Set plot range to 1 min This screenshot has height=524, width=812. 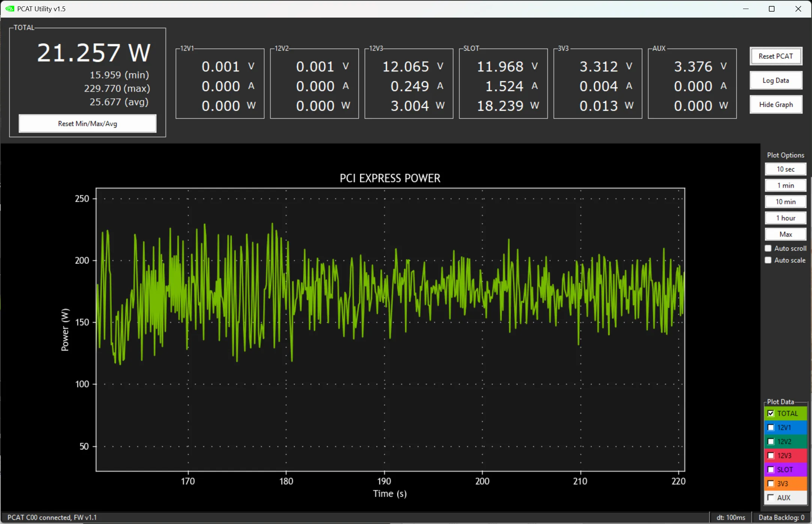click(x=785, y=185)
